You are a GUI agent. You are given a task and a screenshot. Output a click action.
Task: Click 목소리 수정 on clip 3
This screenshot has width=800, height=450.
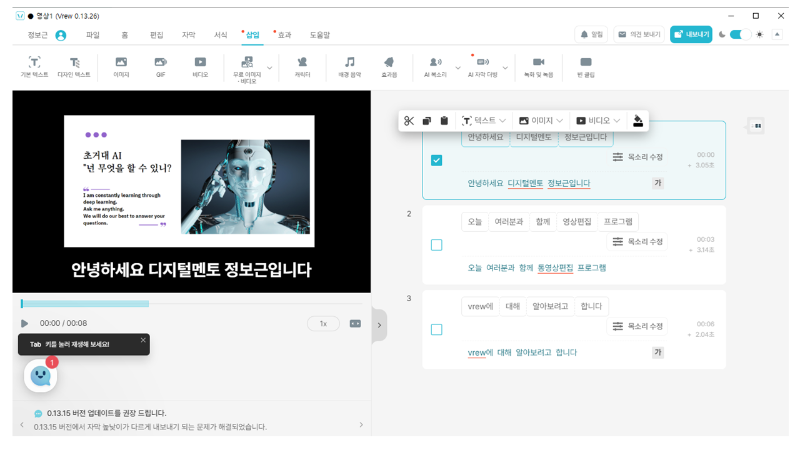point(638,326)
